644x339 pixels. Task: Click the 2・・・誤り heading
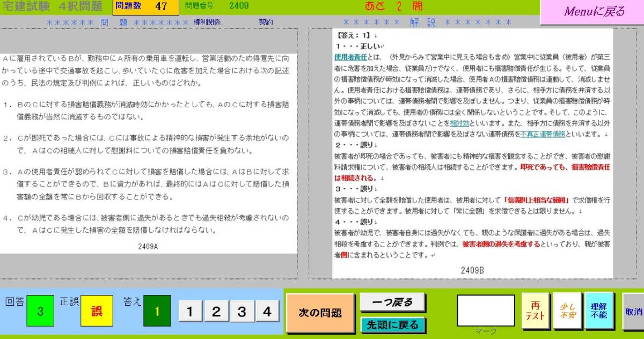point(355,145)
